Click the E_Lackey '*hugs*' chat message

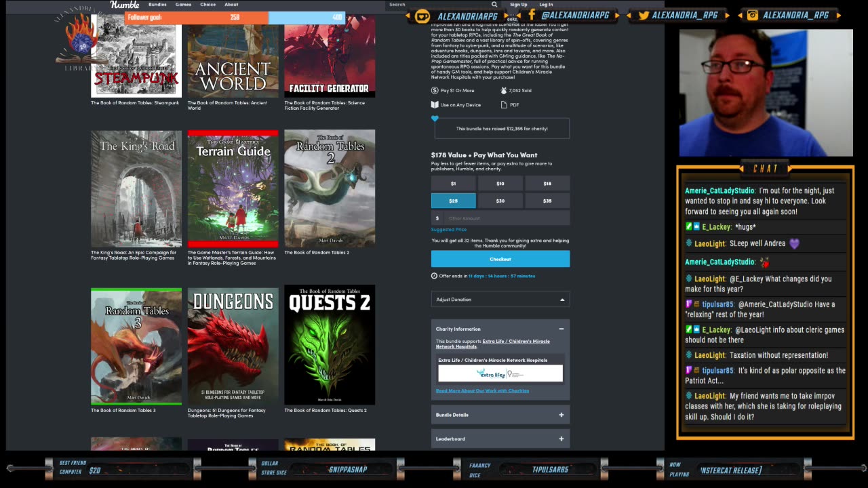pos(720,227)
